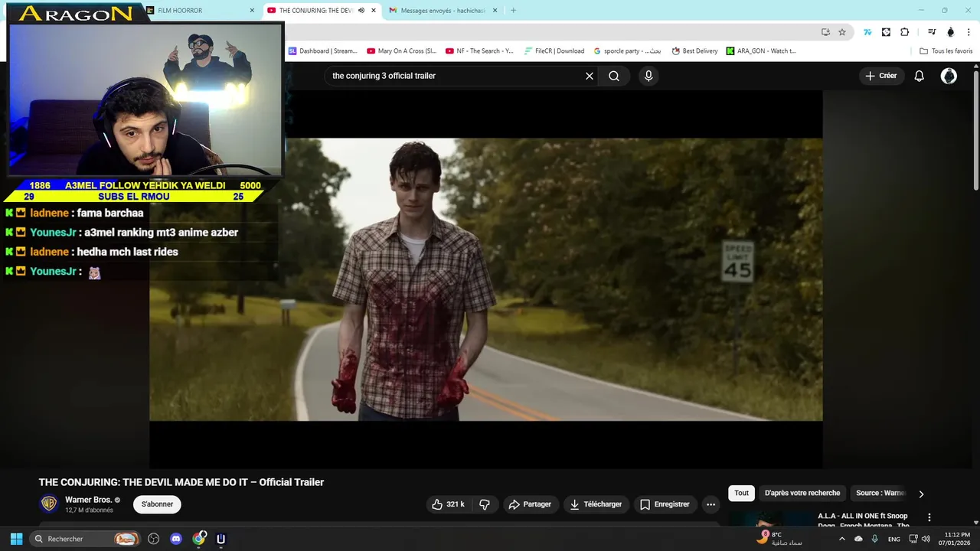
Task: Select the 'Source : Warner' chip
Action: point(880,493)
